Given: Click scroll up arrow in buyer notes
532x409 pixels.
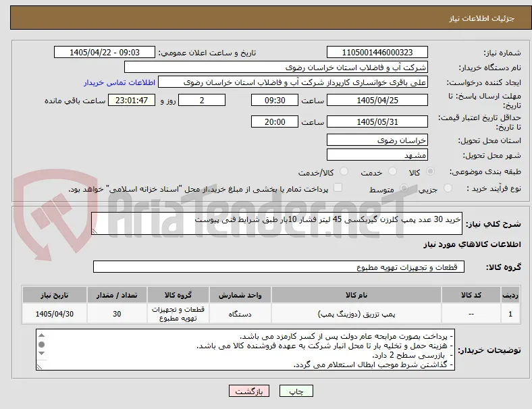Looking at the screenshot, I should tap(41, 335).
